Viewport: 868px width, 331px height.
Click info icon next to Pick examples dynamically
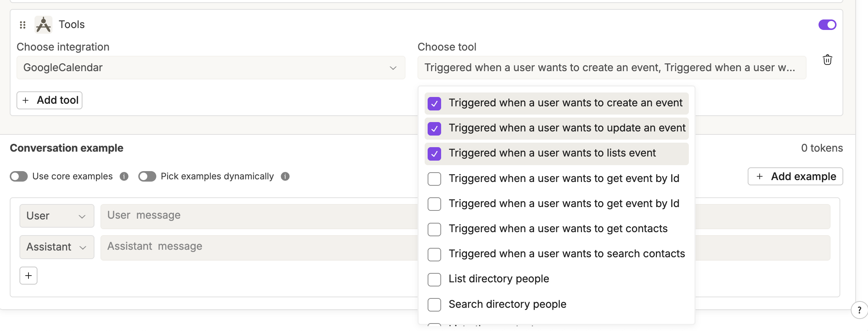click(x=285, y=176)
